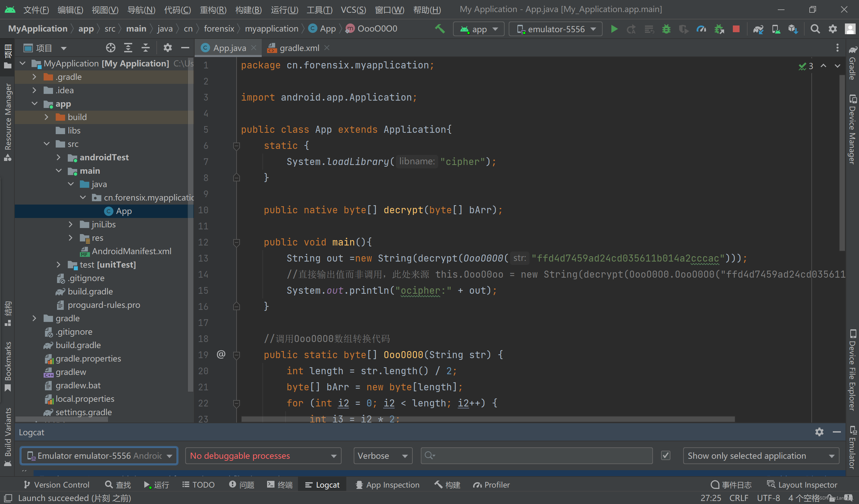The width and height of the screenshot is (859, 504).
Task: Click Attach Debugger to Android Process icon
Action: tap(719, 29)
